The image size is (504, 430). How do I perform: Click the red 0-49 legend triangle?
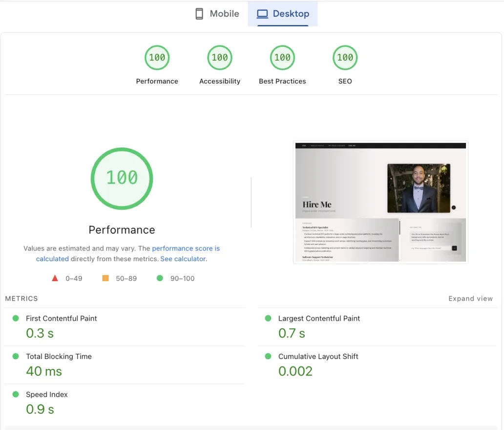click(x=55, y=278)
